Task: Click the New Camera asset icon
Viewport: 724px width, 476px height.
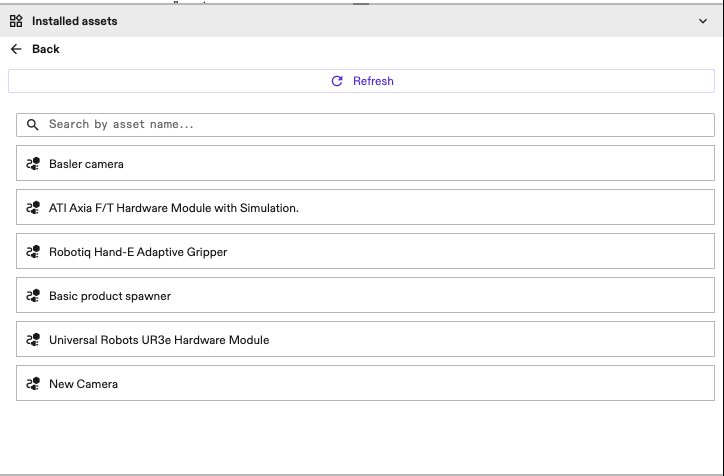Action: pyautogui.click(x=33, y=384)
